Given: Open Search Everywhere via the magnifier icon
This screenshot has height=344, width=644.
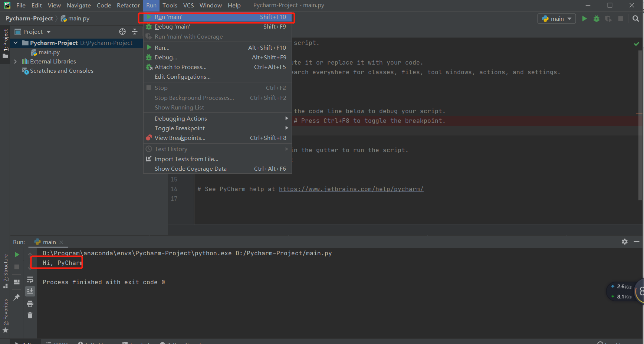Looking at the screenshot, I should 636,19.
